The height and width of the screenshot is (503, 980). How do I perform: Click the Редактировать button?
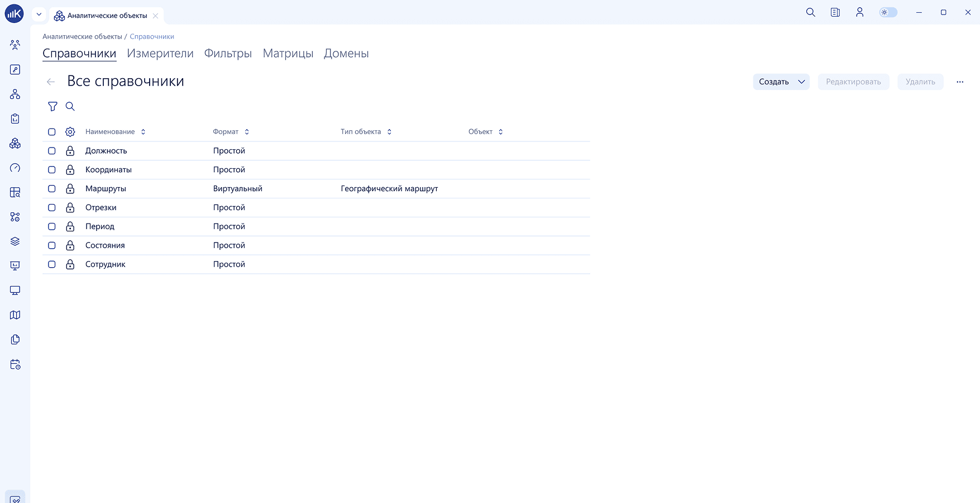pyautogui.click(x=854, y=82)
